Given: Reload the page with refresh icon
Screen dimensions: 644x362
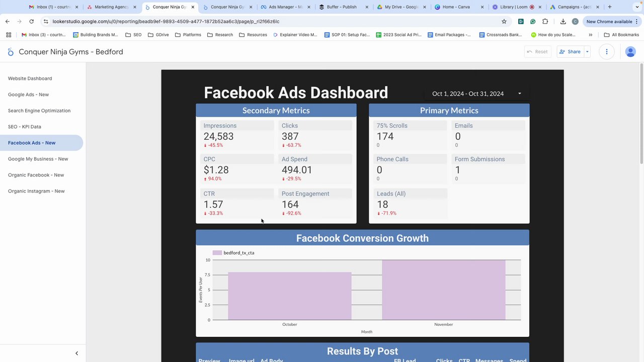Looking at the screenshot, I should [31, 22].
